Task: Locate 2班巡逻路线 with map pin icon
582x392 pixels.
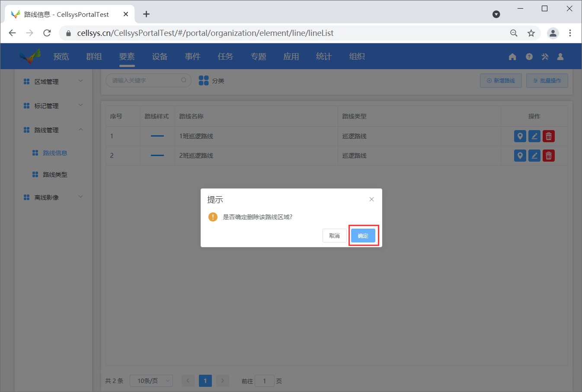Action: point(520,156)
